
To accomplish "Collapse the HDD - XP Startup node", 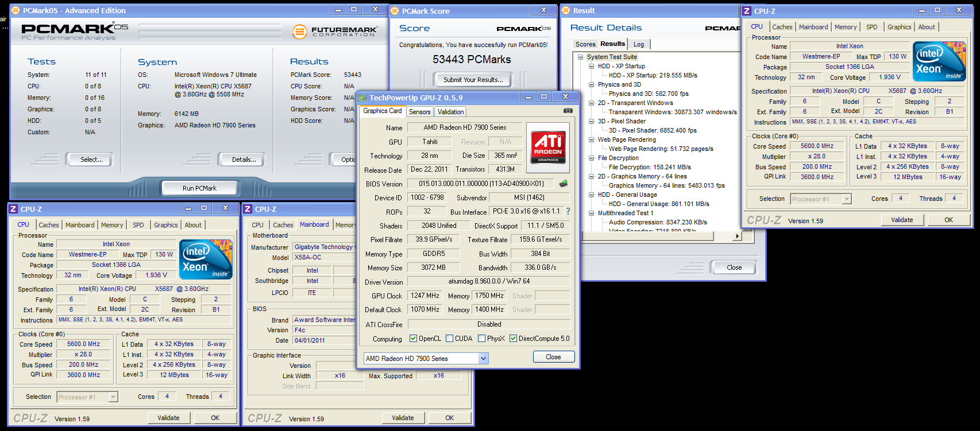I will (591, 66).
